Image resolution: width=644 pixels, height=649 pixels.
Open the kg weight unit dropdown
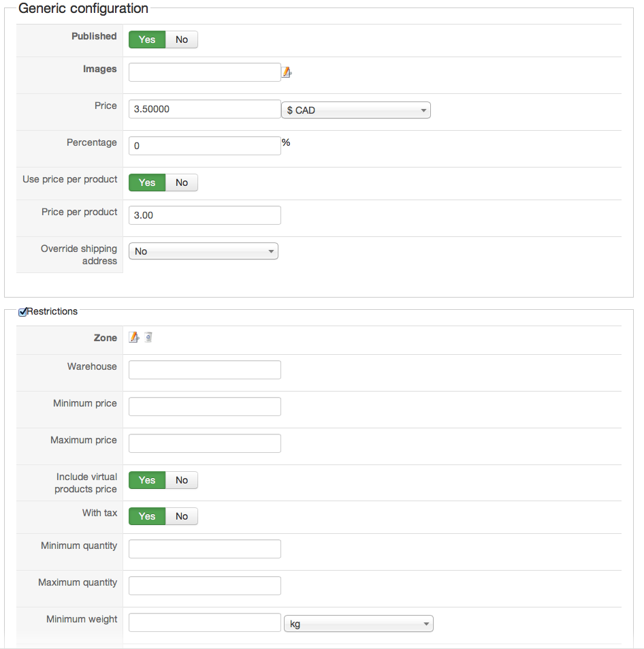point(359,624)
